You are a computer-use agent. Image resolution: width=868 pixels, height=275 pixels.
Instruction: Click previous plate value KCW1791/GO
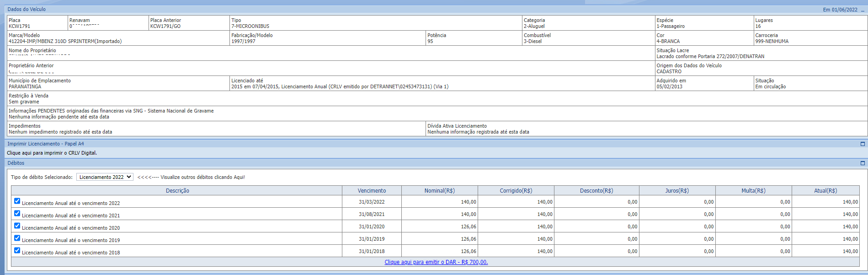[x=165, y=26]
